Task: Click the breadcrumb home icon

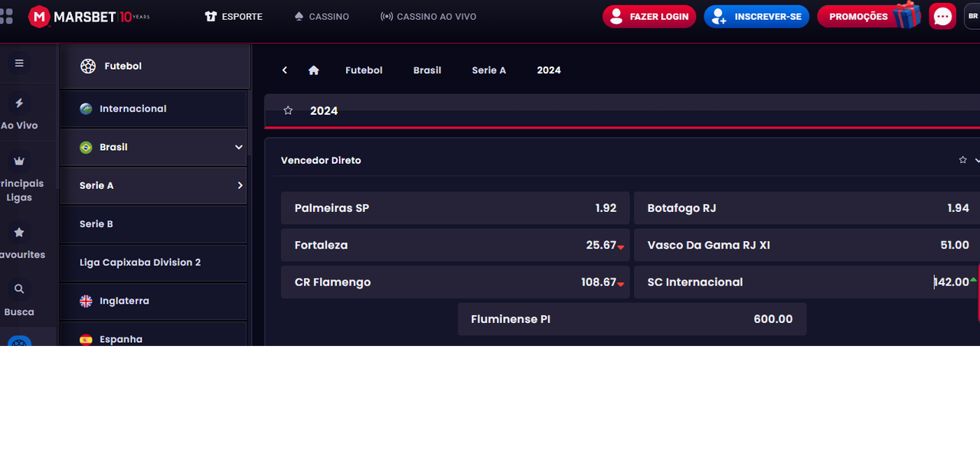Action: [x=313, y=70]
